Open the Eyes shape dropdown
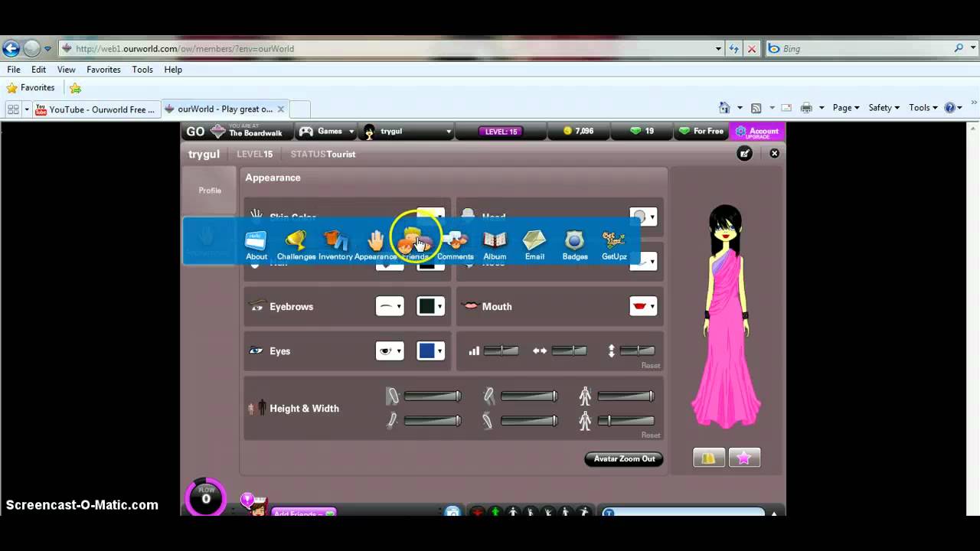The width and height of the screenshot is (980, 551). tap(390, 350)
